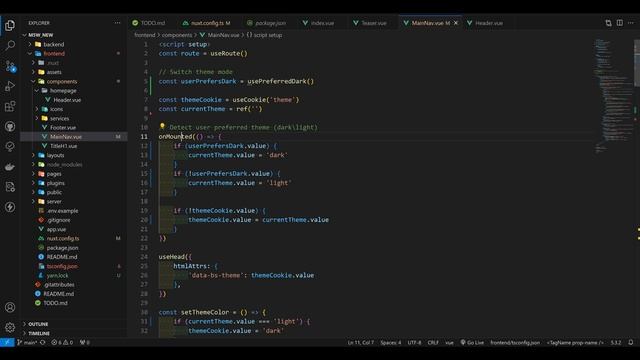
Task: Expand the node_modules folder
Action: (64, 164)
